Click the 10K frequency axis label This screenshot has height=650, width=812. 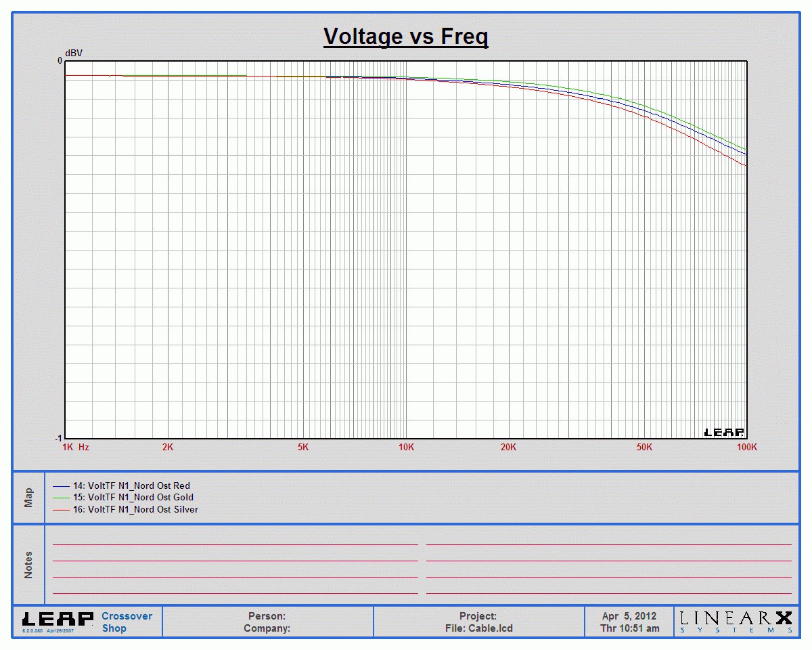[x=405, y=448]
